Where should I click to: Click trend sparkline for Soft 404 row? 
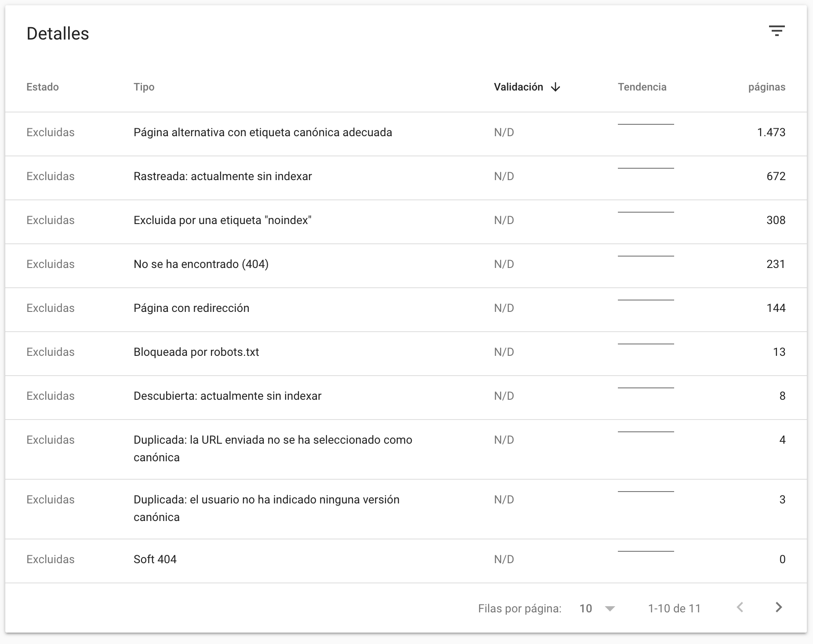point(646,551)
